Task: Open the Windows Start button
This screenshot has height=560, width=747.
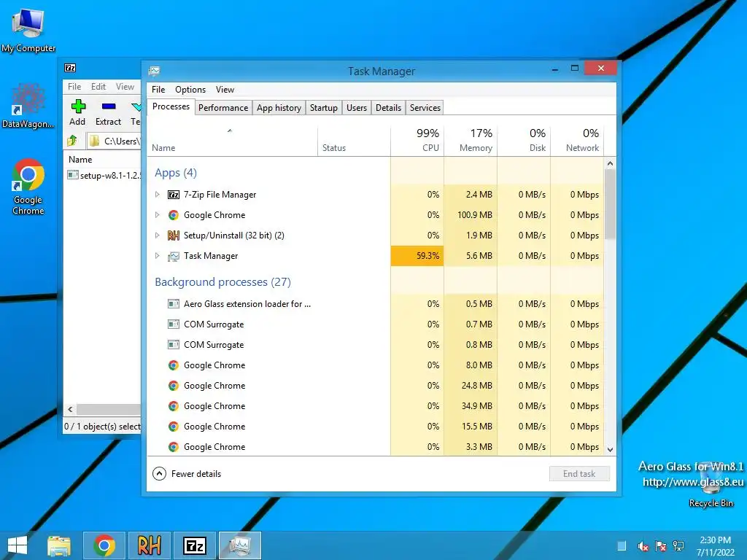Action: point(18,545)
